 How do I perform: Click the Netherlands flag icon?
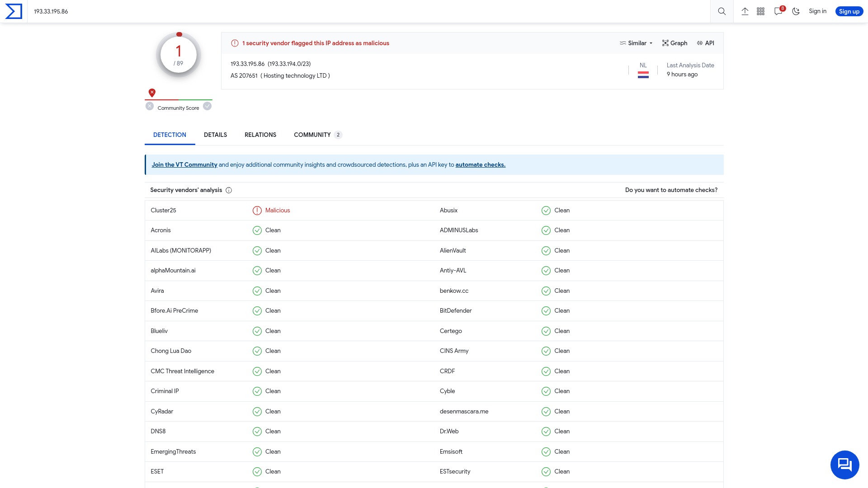point(643,75)
